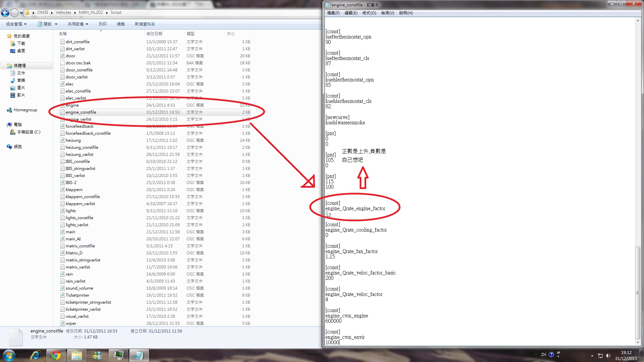
Task: Click the Vehicles breadcrumb segment
Action: click(63, 12)
